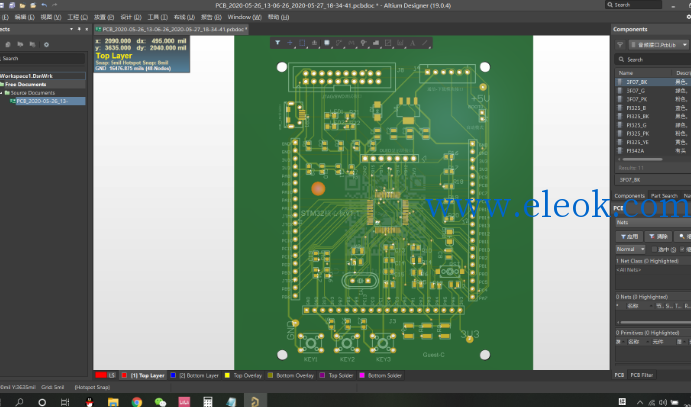Open Chrome from the taskbar
Screen dimensions: 691x407
pyautogui.click(x=137, y=401)
